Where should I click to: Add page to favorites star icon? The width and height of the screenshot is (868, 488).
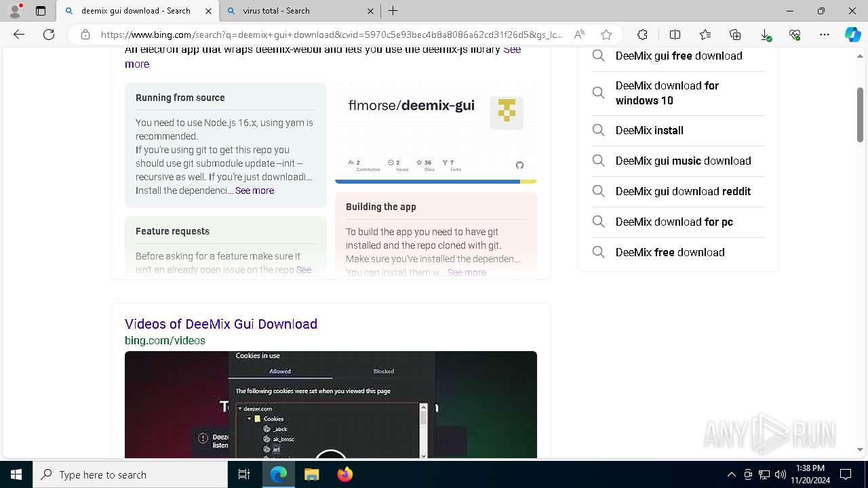(x=606, y=35)
